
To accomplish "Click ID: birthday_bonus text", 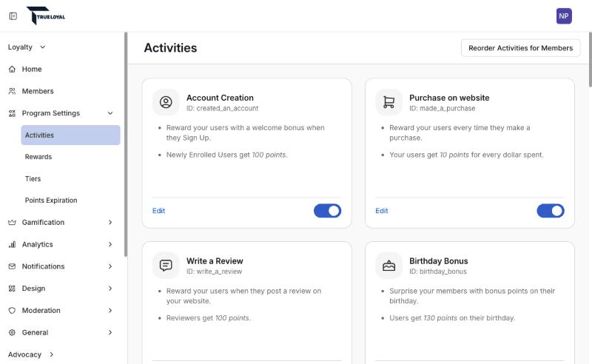I will [x=438, y=272].
